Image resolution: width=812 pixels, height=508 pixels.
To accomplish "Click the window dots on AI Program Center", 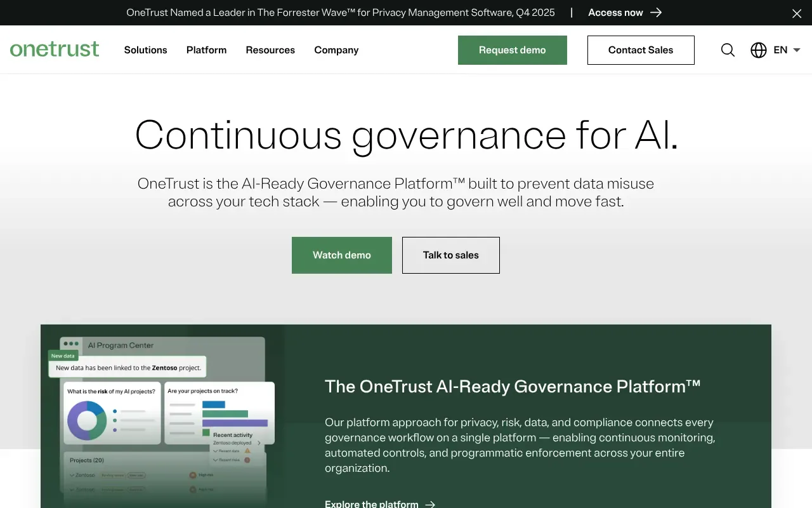I will pos(70,344).
